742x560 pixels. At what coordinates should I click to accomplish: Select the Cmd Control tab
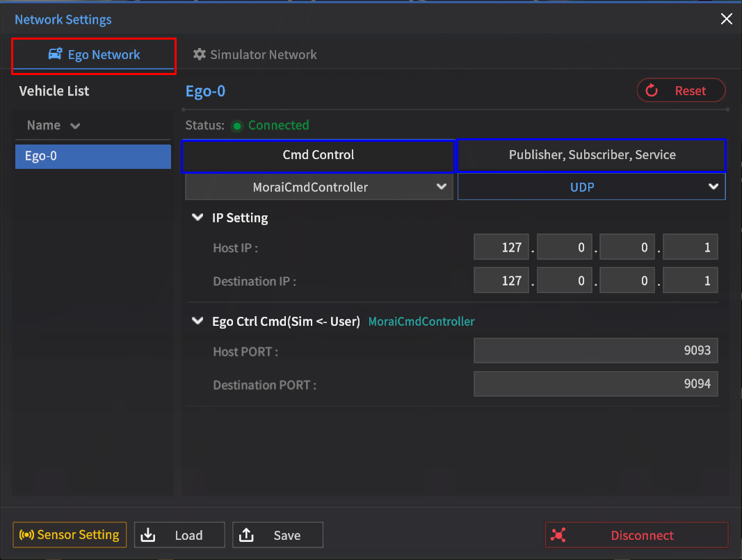pos(318,155)
